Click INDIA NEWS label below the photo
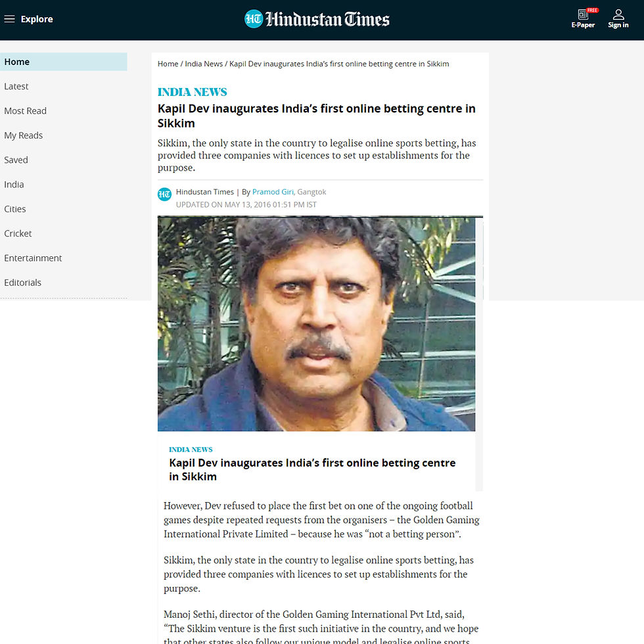The height and width of the screenshot is (644, 644). 191,449
